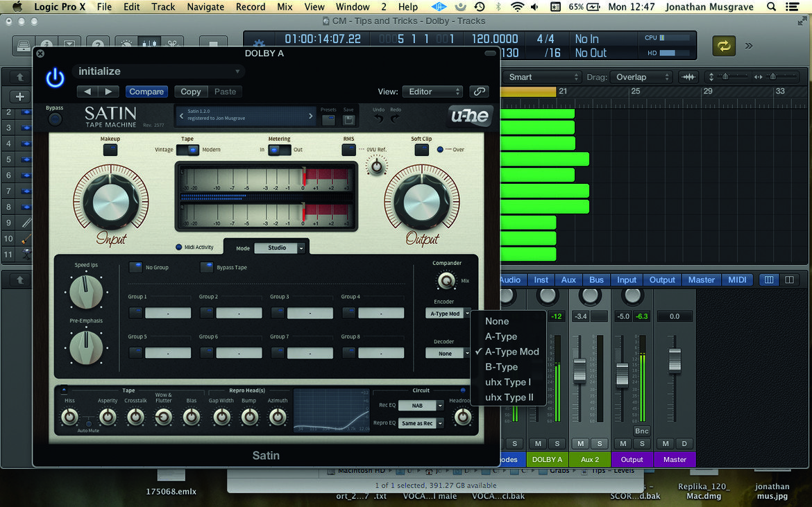Open the Decoder None dropdown
Image resolution: width=812 pixels, height=507 pixels.
point(448,354)
